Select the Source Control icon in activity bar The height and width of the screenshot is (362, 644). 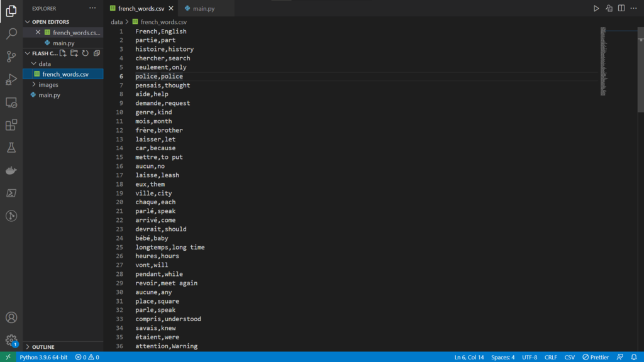point(12,57)
